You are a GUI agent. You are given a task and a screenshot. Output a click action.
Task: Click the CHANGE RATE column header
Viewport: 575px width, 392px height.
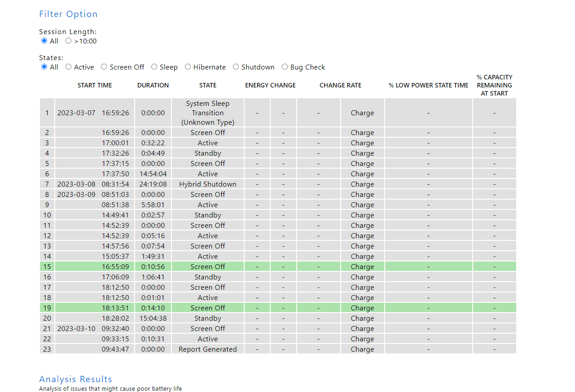[x=340, y=85]
